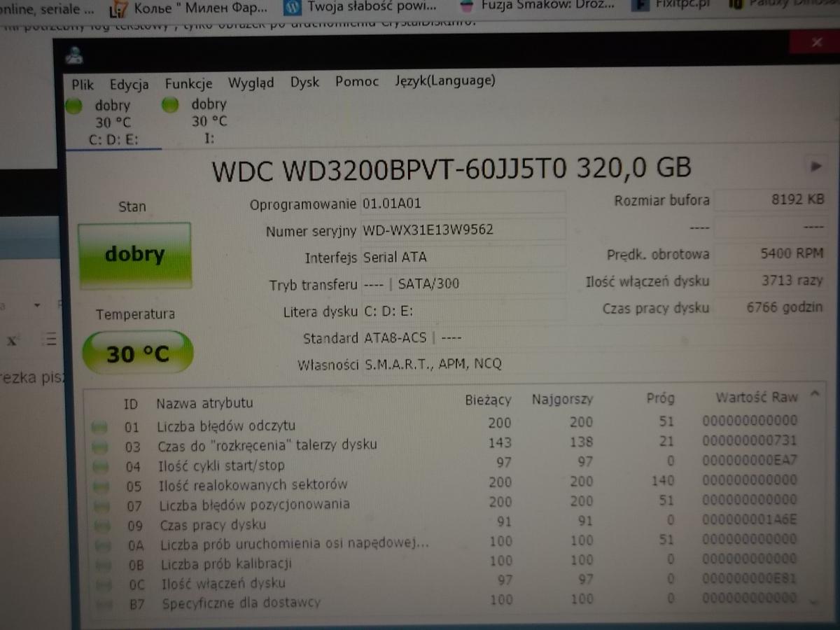Viewport: 840px width, 630px height.
Task: Click status icon of attribute B7 row
Action: [x=104, y=603]
